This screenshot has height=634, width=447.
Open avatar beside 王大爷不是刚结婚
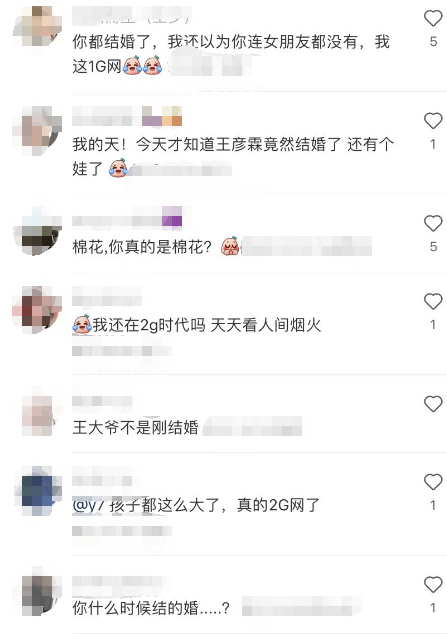37,412
